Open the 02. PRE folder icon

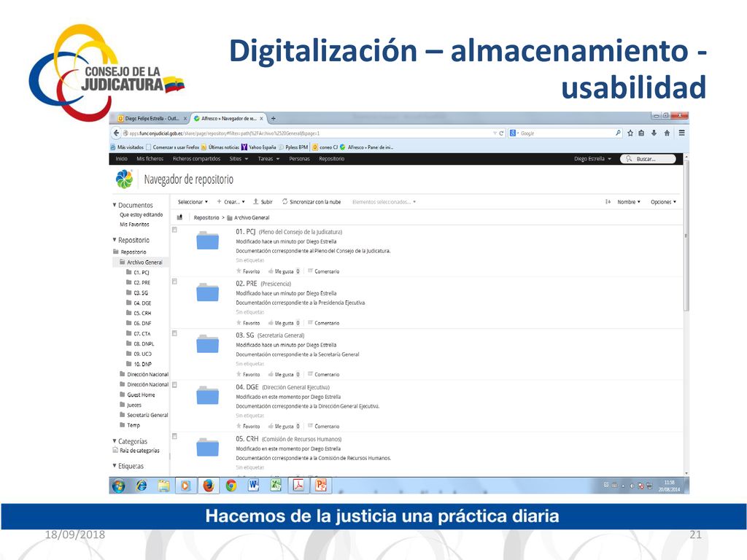207,292
